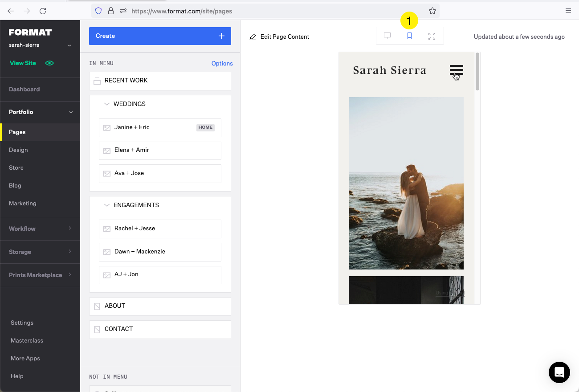Click the gallery icon beside RECENT WORK

98,81
